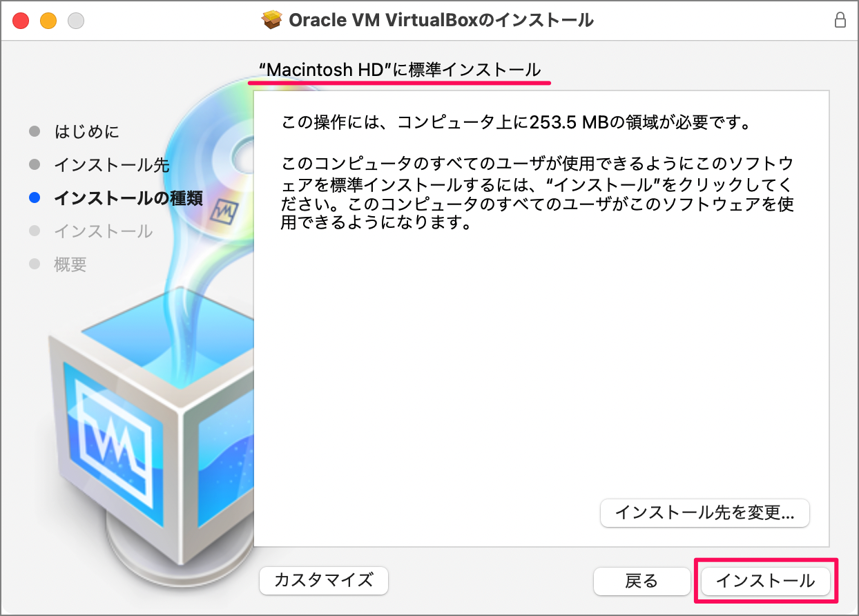
Task: Click the blue bullet beside インストールの種類
Action: point(35,198)
